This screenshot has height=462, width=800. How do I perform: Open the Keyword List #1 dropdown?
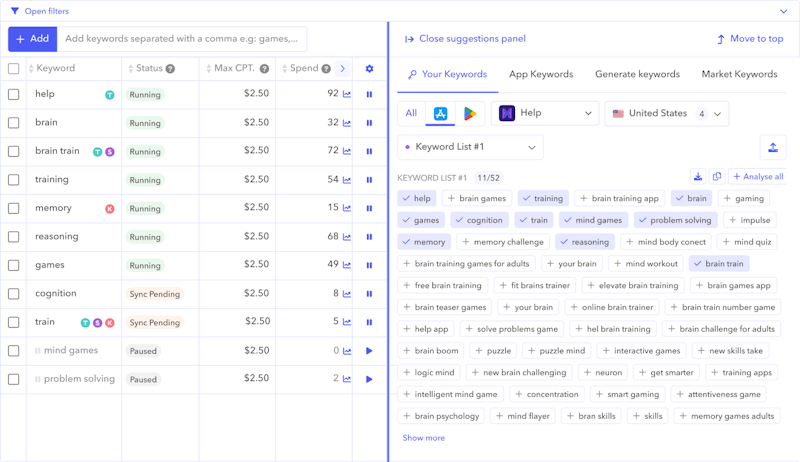[470, 147]
